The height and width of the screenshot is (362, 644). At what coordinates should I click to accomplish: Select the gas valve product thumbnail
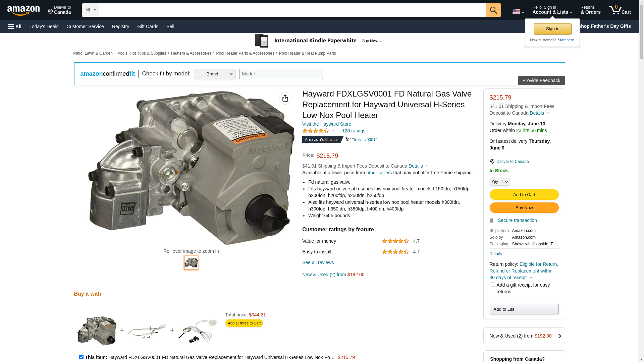point(191,263)
